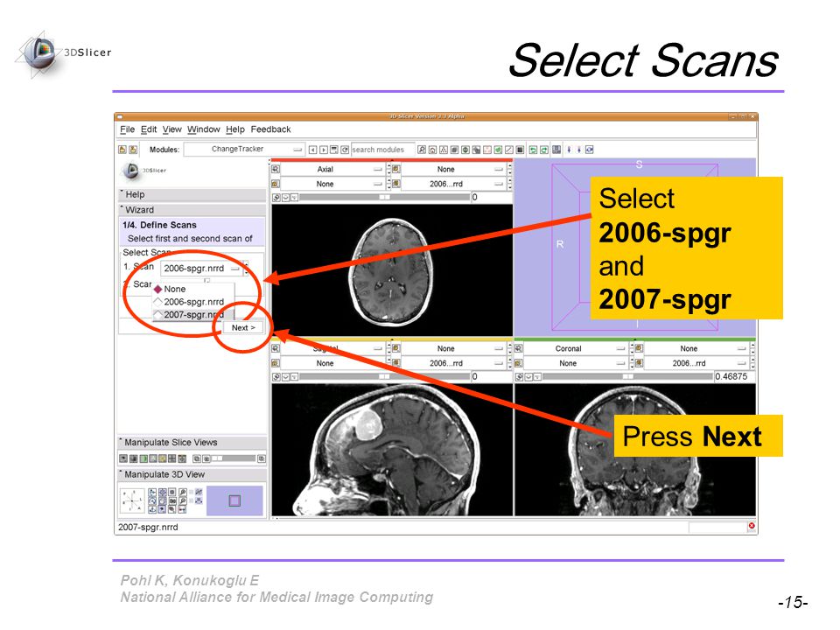
Task: Open the Home module icon in the toolbar
Action: click(433, 150)
